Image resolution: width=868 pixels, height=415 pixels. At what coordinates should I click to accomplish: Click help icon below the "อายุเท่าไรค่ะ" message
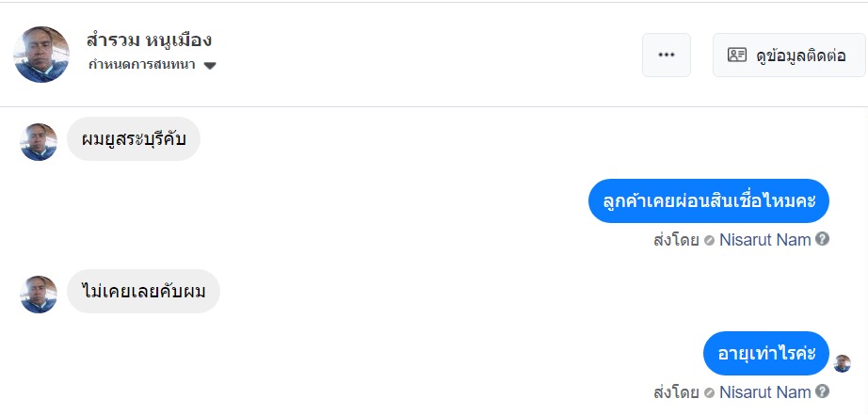(823, 391)
